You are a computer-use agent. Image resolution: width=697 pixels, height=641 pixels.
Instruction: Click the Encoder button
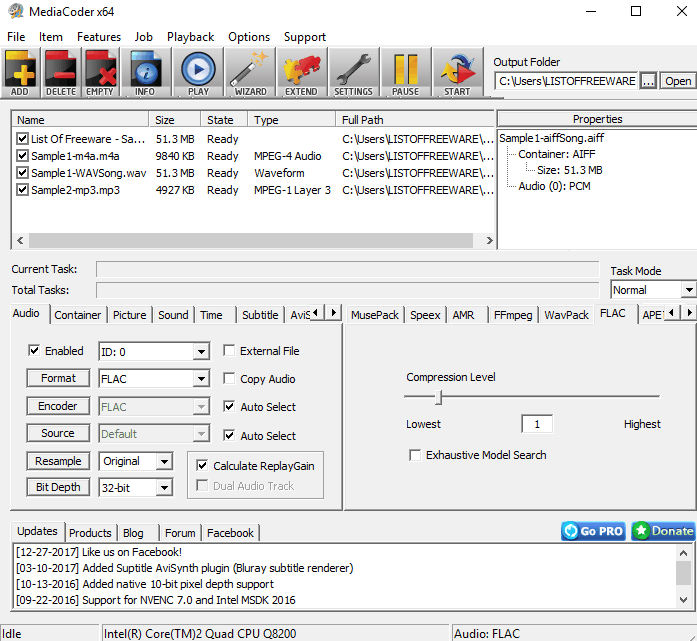point(58,406)
